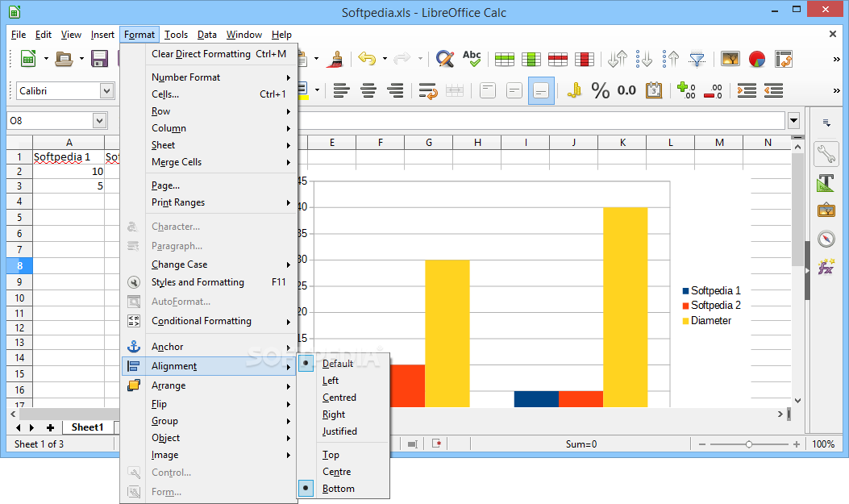Open the Insert menu
Screen dimensions: 849x504
pyautogui.click(x=102, y=35)
